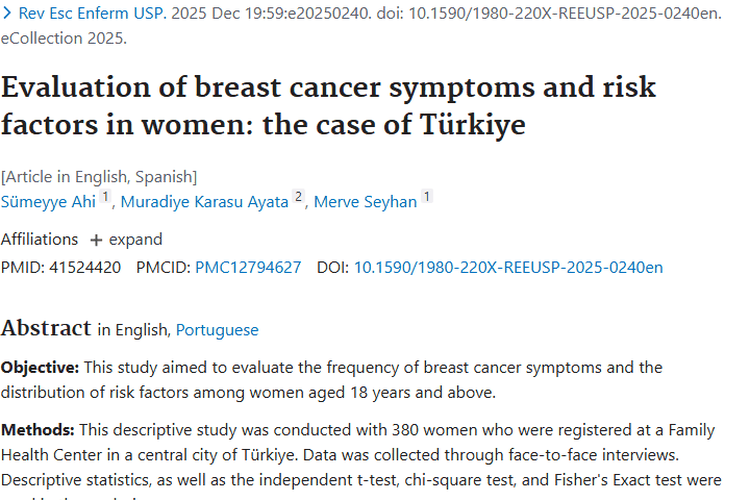
Task: Open author Merve Seyhan's link
Action: tap(365, 202)
